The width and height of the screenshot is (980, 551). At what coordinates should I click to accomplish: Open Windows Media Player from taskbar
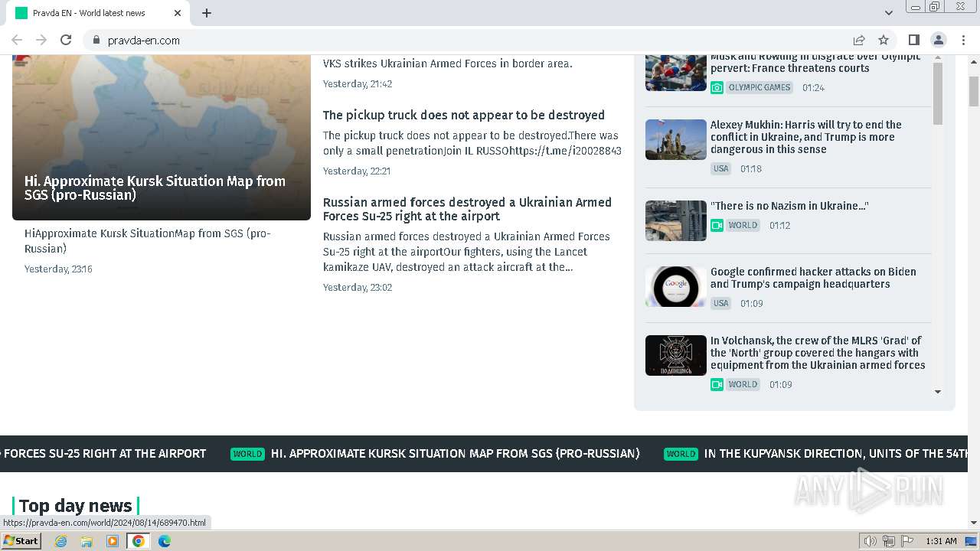(113, 541)
